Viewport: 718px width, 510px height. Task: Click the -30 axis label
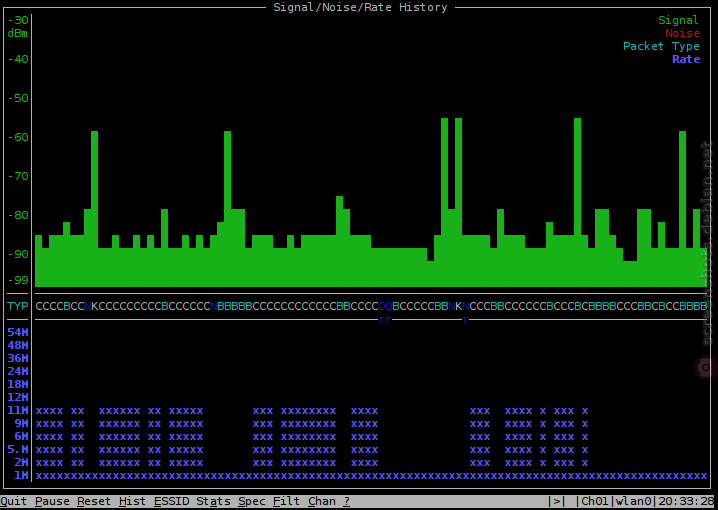(x=18, y=20)
